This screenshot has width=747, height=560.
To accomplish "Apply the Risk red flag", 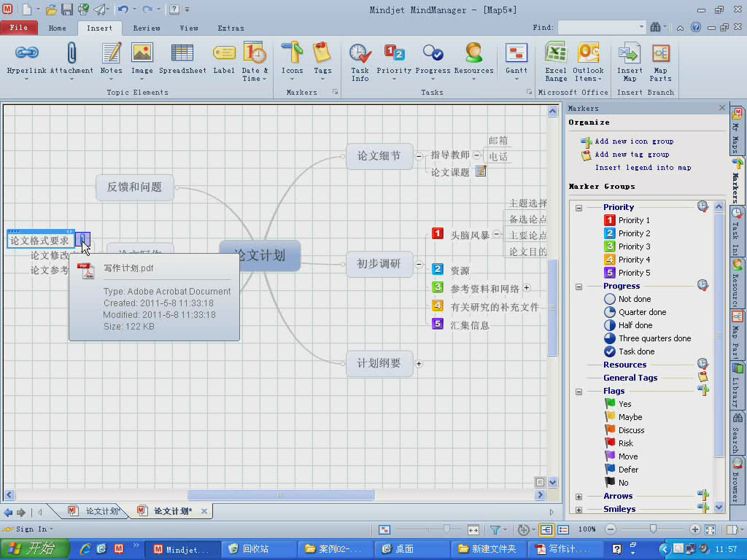I will coord(619,443).
